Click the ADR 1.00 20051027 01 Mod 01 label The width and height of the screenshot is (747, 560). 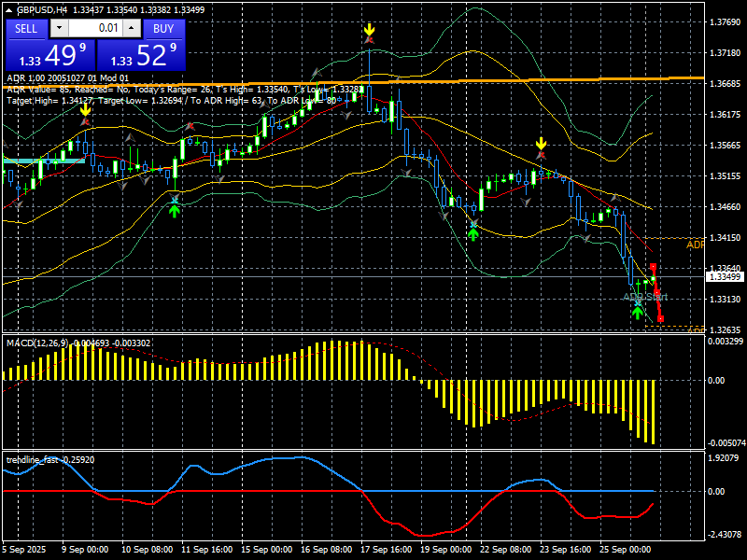[x=67, y=78]
